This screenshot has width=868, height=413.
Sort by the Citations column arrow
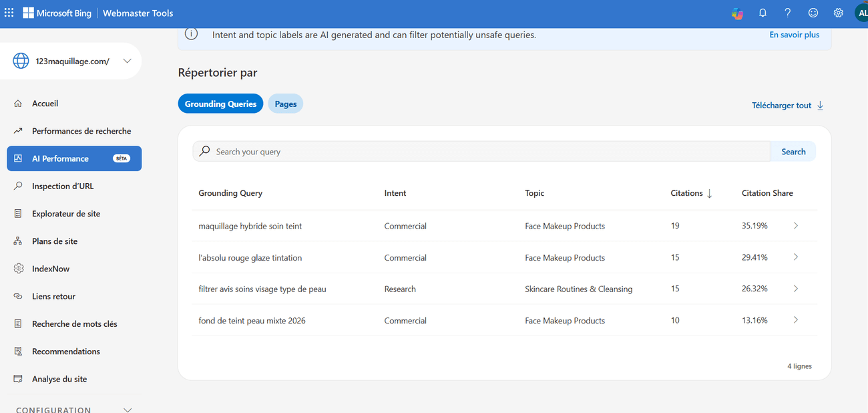click(x=709, y=193)
